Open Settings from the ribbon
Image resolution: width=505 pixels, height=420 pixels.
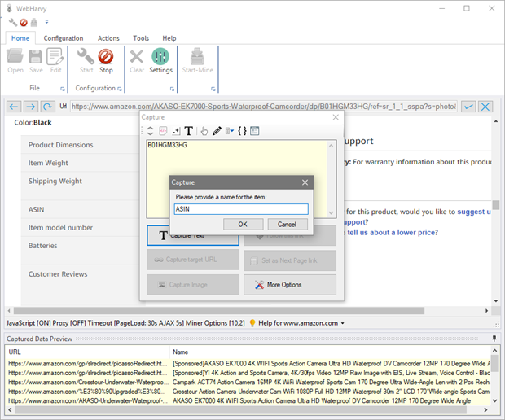pyautogui.click(x=160, y=59)
